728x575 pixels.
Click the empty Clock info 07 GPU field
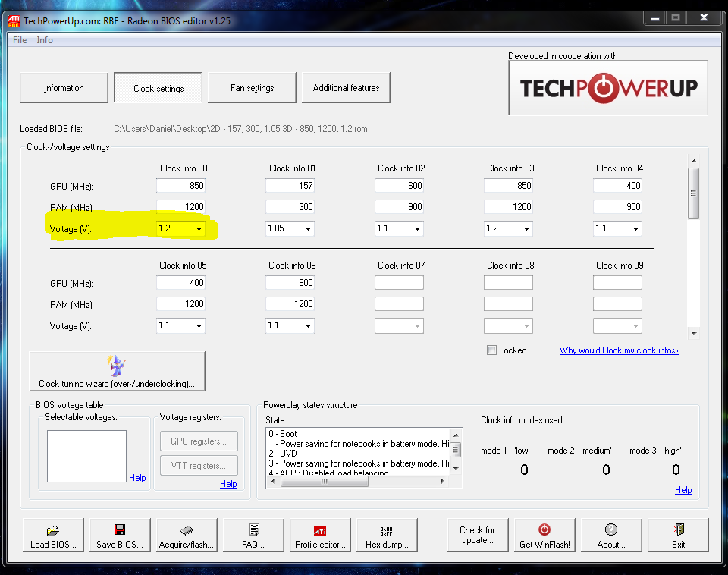click(400, 282)
